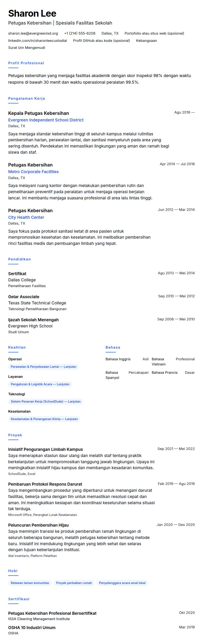Image resolution: width=203 pixels, height=644 pixels.
Task: Click Surat Izin Mengemudi text
Action: click(x=27, y=48)
